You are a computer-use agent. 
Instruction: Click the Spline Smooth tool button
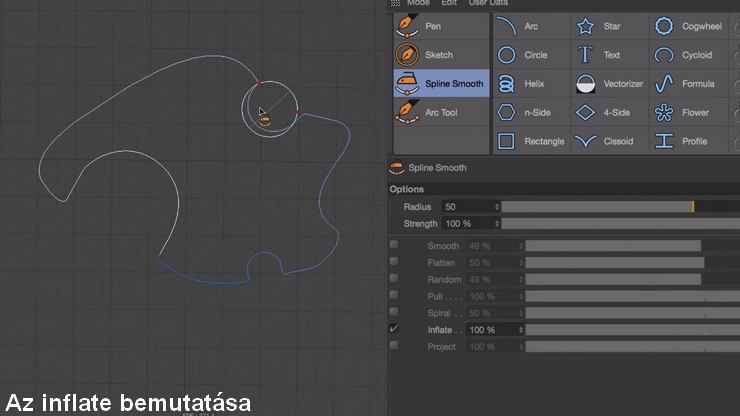tap(440, 84)
